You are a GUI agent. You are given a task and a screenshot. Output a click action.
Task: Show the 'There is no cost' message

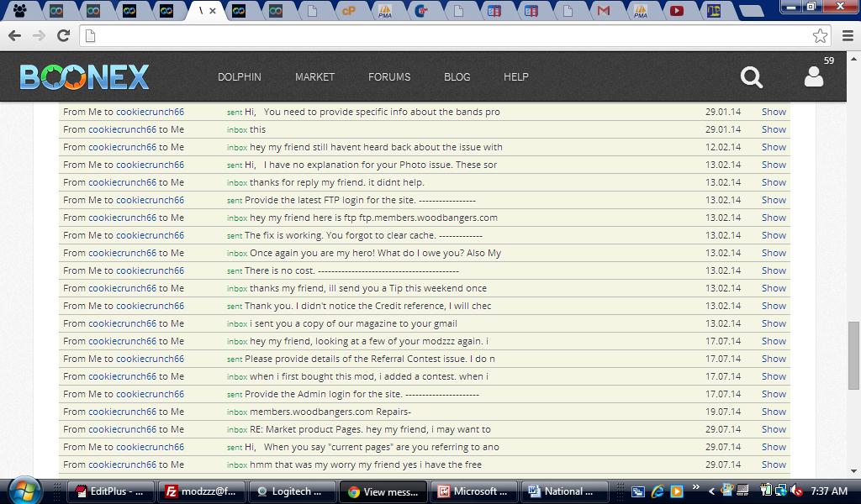point(773,270)
